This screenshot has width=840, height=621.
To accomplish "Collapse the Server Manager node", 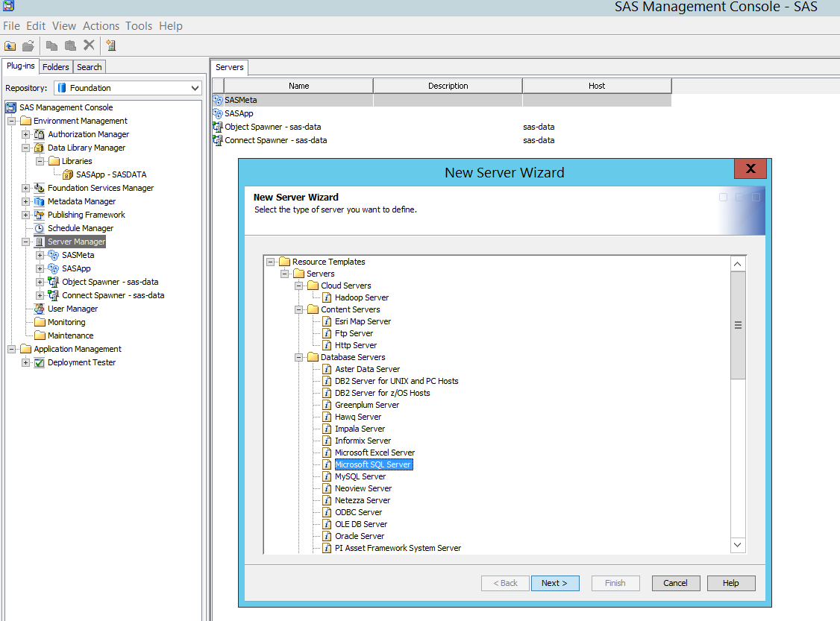I will (25, 242).
